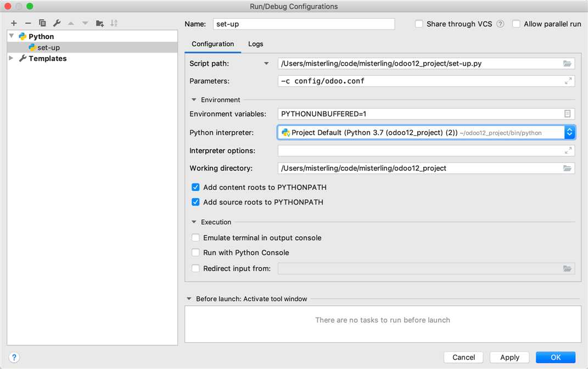This screenshot has width=588, height=369.
Task: Enable Allow parallel run checkbox
Action: [x=516, y=24]
